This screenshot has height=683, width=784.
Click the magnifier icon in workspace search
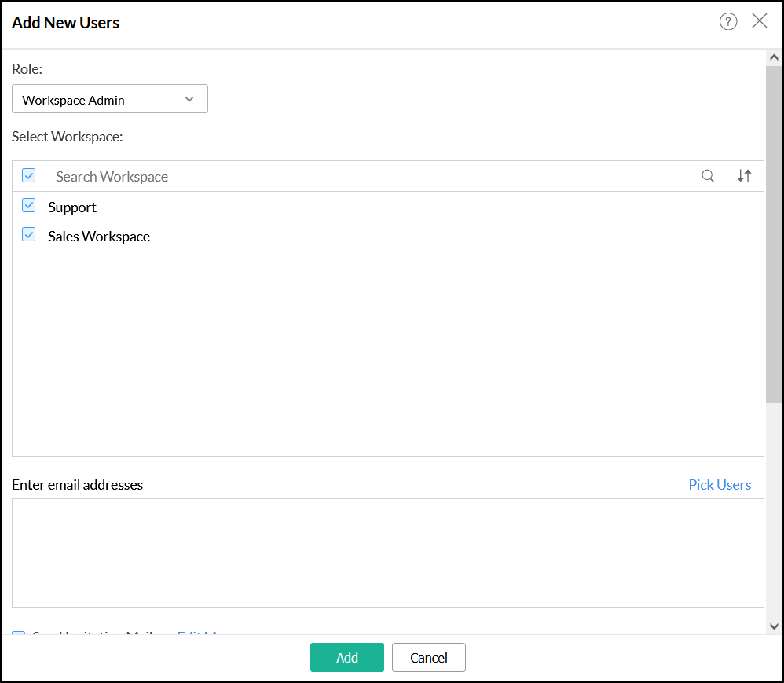click(x=708, y=176)
